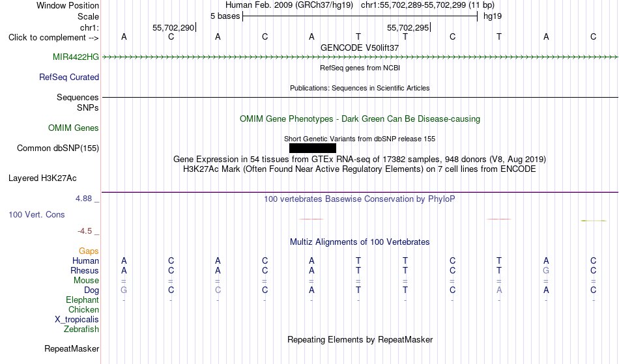Click the gray G base in Dog row

124,290
